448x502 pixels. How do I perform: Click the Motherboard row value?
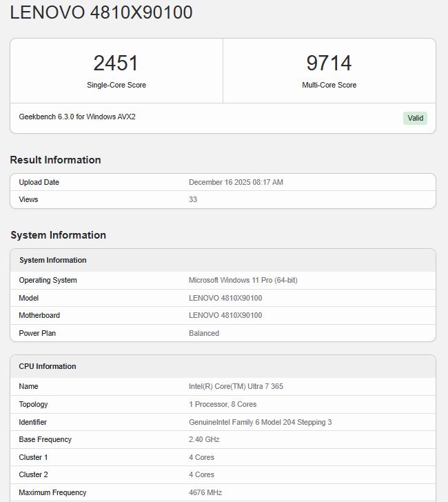pyautogui.click(x=225, y=316)
